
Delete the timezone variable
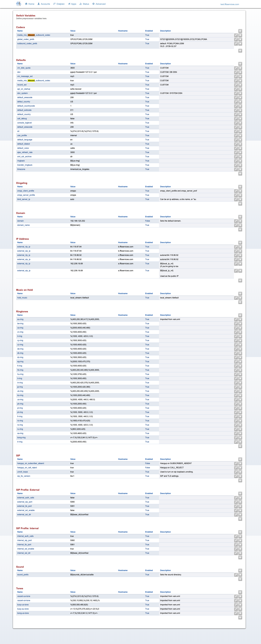point(240,170)
